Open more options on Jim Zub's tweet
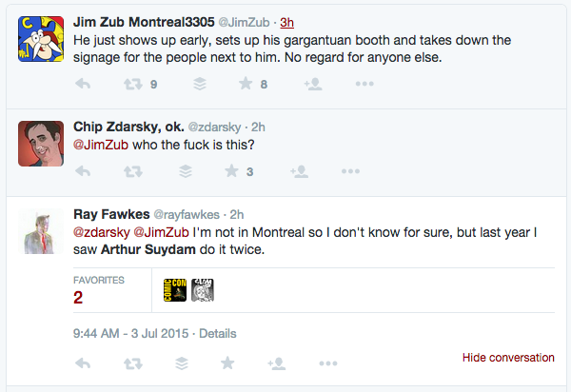 (364, 84)
